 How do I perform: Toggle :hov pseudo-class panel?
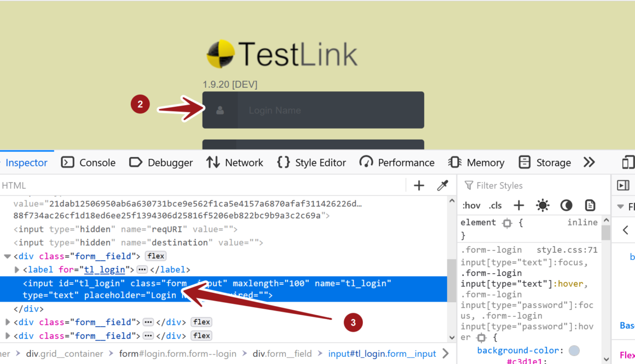pyautogui.click(x=471, y=206)
